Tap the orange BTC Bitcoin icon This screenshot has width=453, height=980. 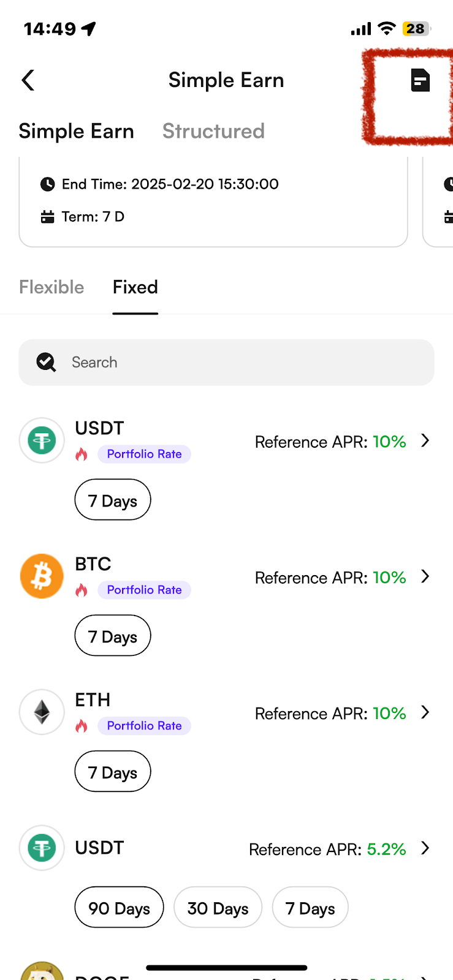point(42,576)
